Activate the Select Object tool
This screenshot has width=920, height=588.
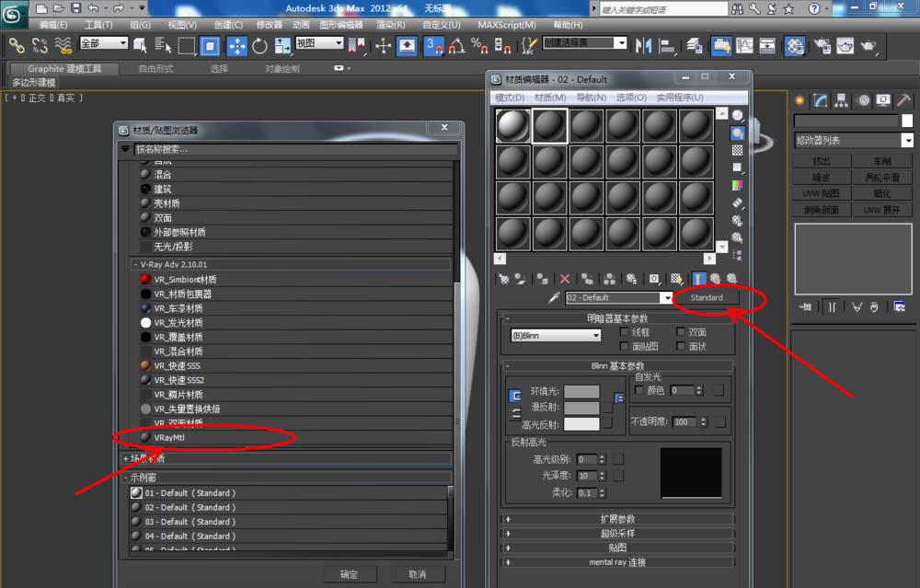(x=140, y=46)
